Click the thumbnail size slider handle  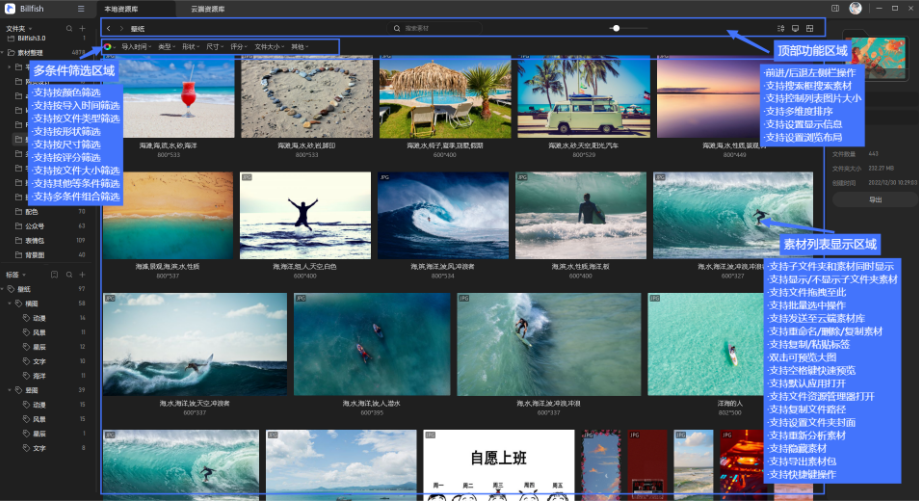pyautogui.click(x=615, y=28)
